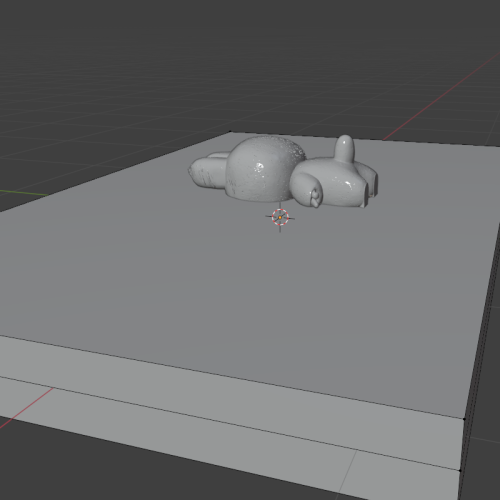Click the upright ear on the model

point(345,148)
